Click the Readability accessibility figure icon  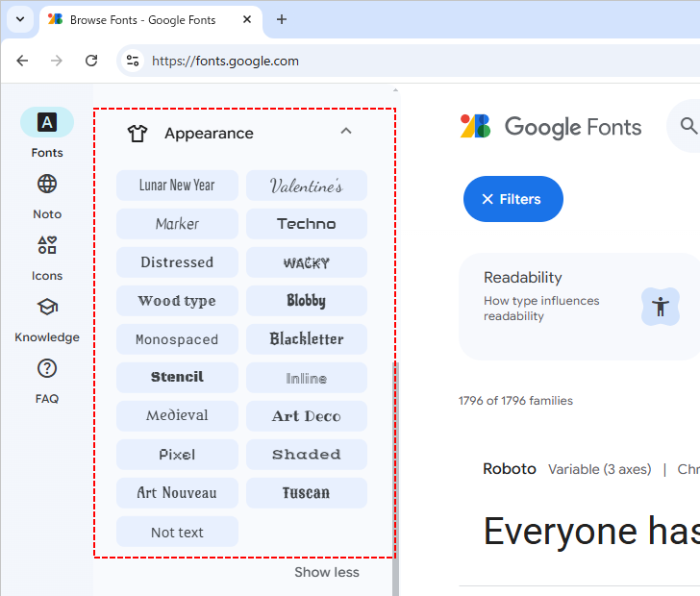click(661, 307)
